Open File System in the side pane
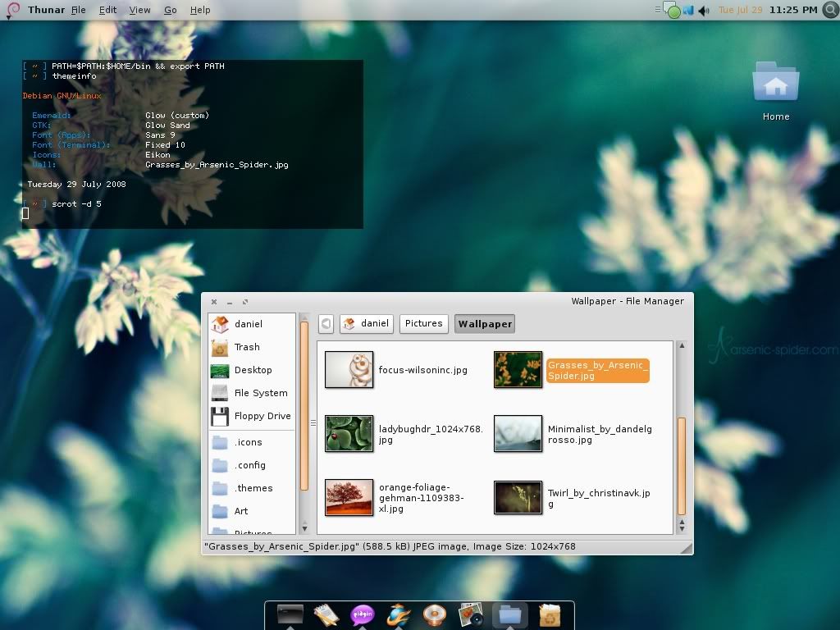This screenshot has height=630, width=840. click(x=260, y=393)
